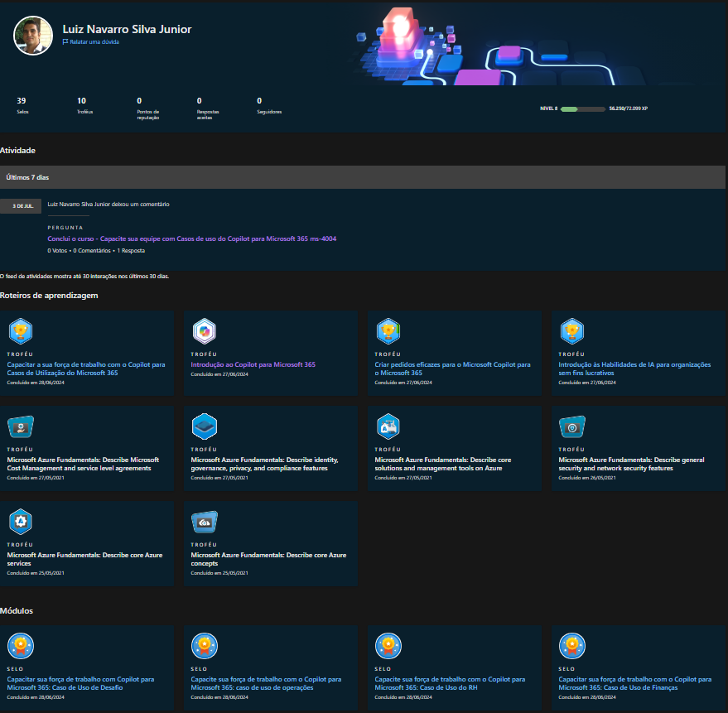Click the 0 Seguidores stat
The height and width of the screenshot is (713, 728).
(269, 105)
